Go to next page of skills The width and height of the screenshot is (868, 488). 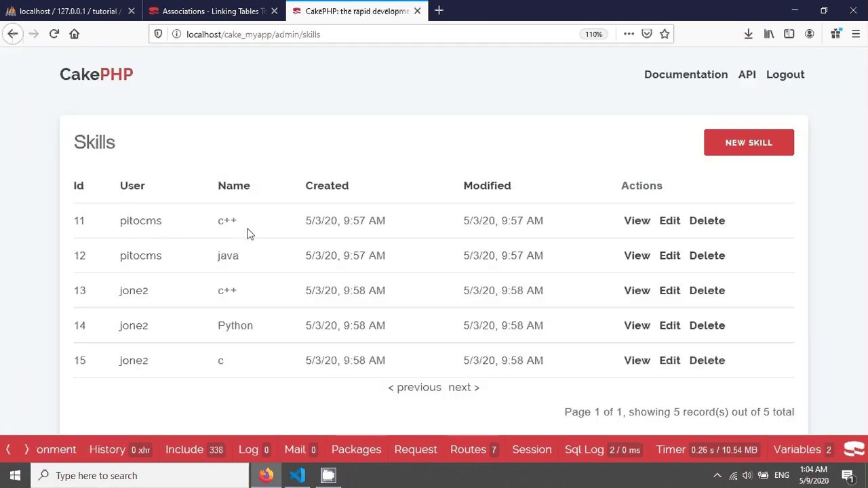point(464,387)
